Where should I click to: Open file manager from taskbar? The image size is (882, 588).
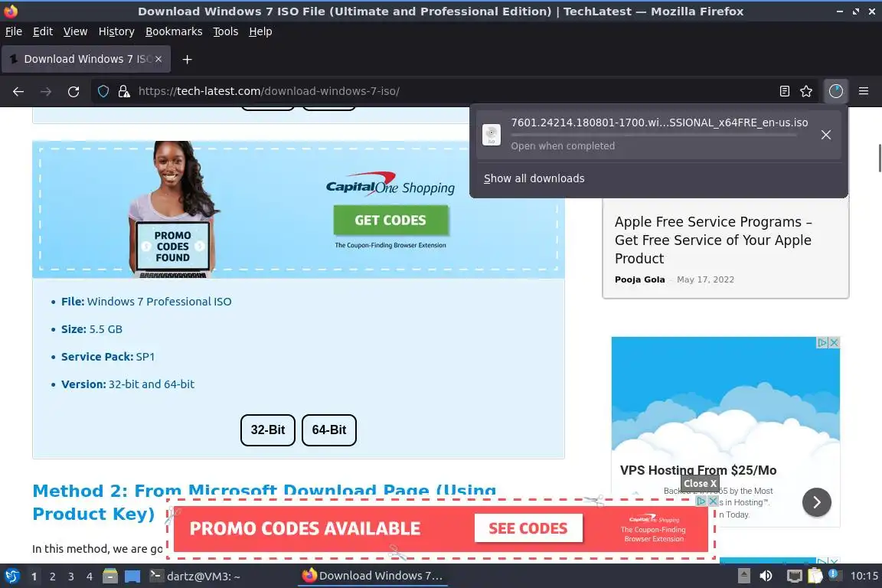click(x=110, y=576)
